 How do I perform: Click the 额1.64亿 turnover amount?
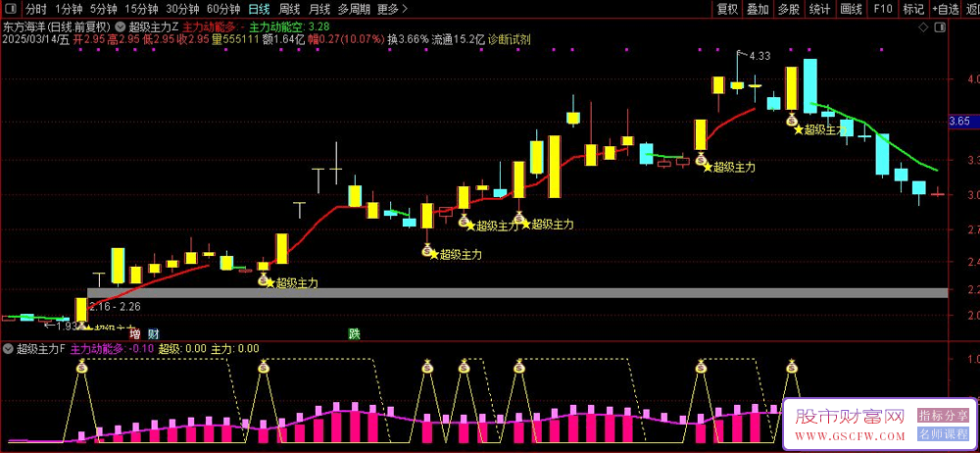point(284,39)
